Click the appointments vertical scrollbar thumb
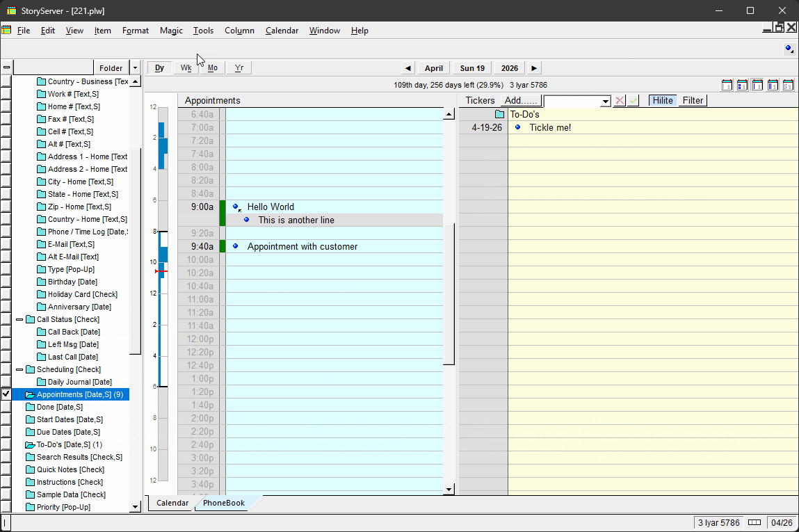Screen dimensions: 799x532 [449, 295]
